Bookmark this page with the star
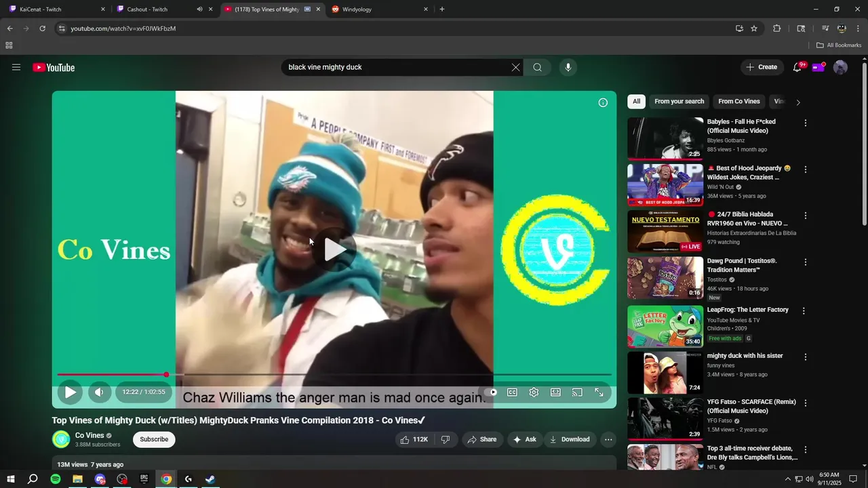The width and height of the screenshot is (868, 488). [754, 28]
